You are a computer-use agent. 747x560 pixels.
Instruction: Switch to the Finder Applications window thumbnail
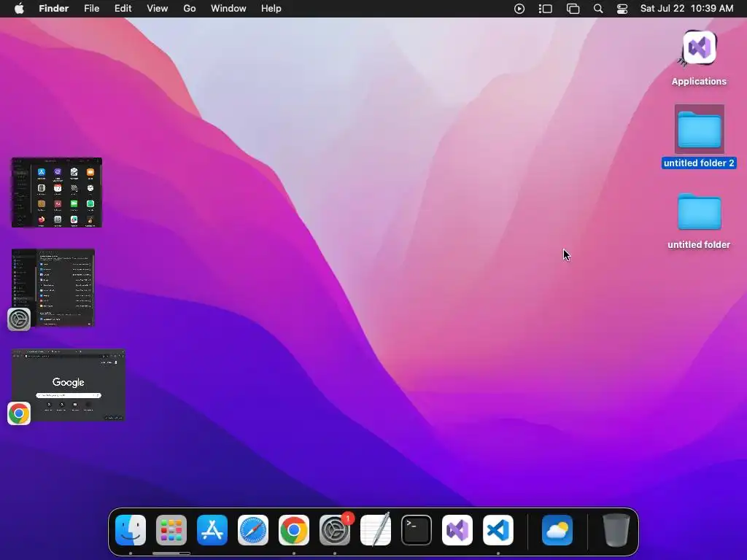point(57,192)
